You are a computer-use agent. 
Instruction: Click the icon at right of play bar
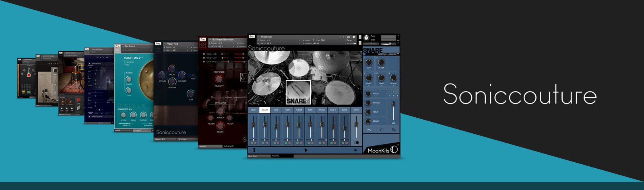click(x=356, y=150)
